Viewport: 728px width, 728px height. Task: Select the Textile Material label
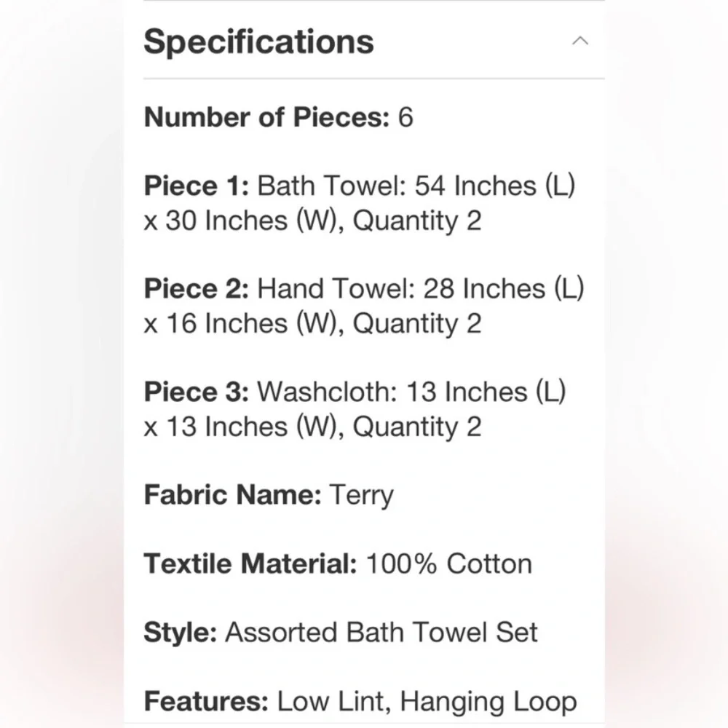(x=250, y=563)
